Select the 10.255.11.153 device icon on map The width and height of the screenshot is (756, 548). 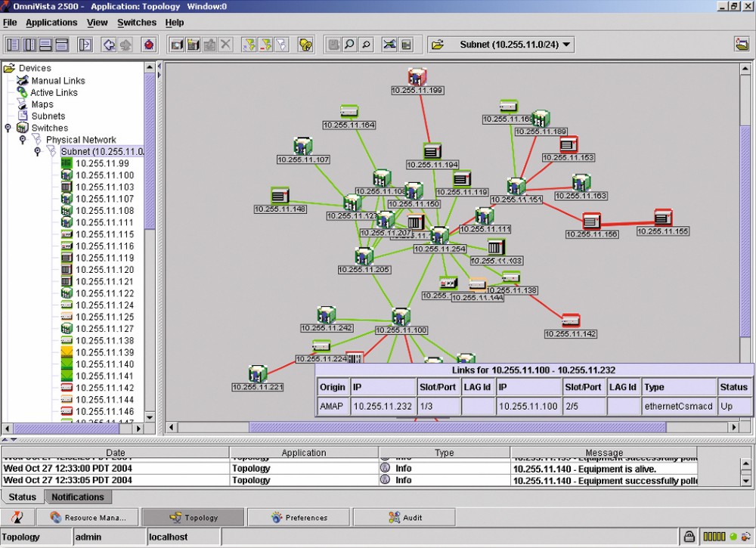tap(569, 144)
